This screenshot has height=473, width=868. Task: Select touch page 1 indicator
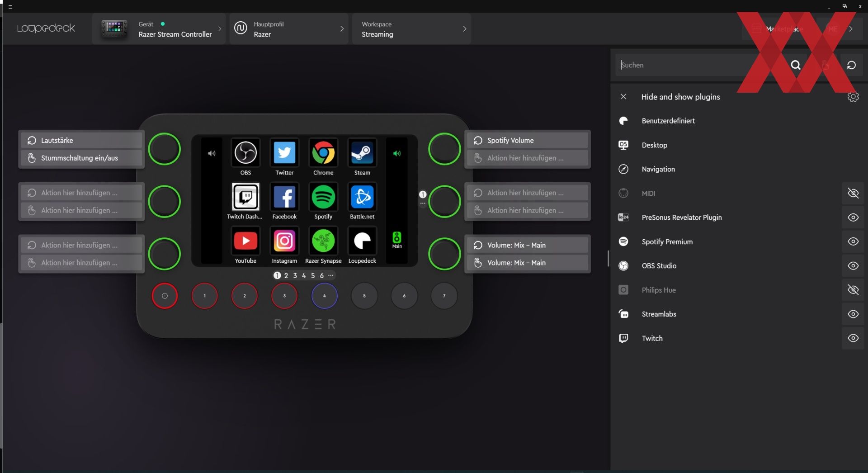(277, 275)
